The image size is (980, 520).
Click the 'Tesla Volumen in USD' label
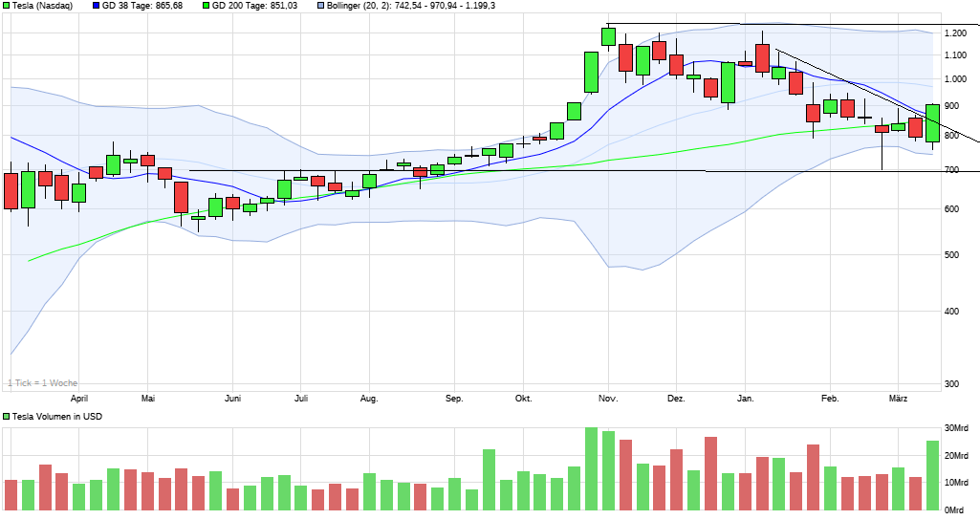click(x=57, y=416)
